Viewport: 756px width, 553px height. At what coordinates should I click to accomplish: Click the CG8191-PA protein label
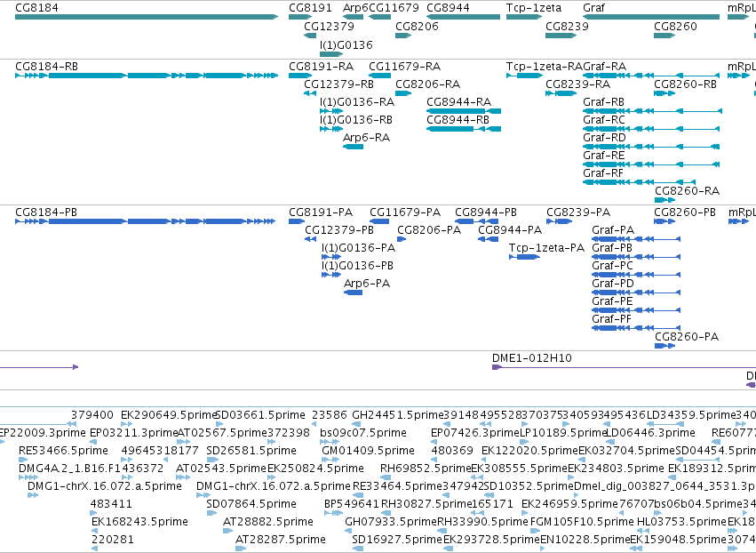pyautogui.click(x=321, y=212)
